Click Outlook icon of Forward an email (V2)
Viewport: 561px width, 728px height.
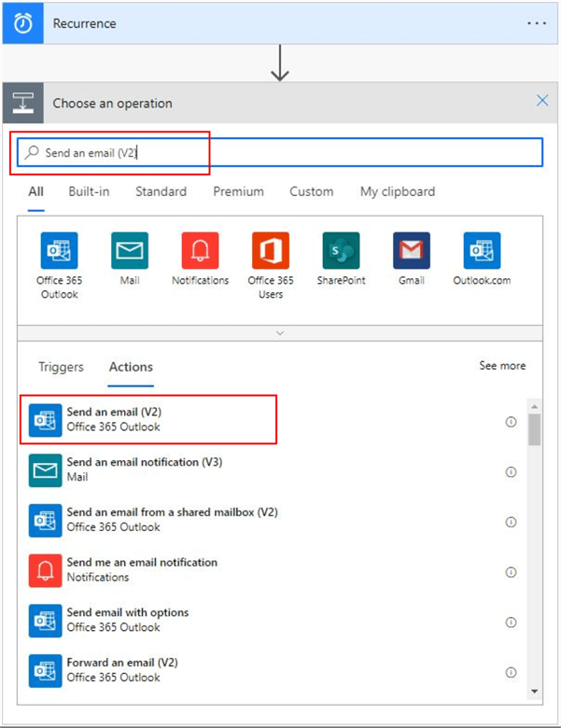coord(45,671)
